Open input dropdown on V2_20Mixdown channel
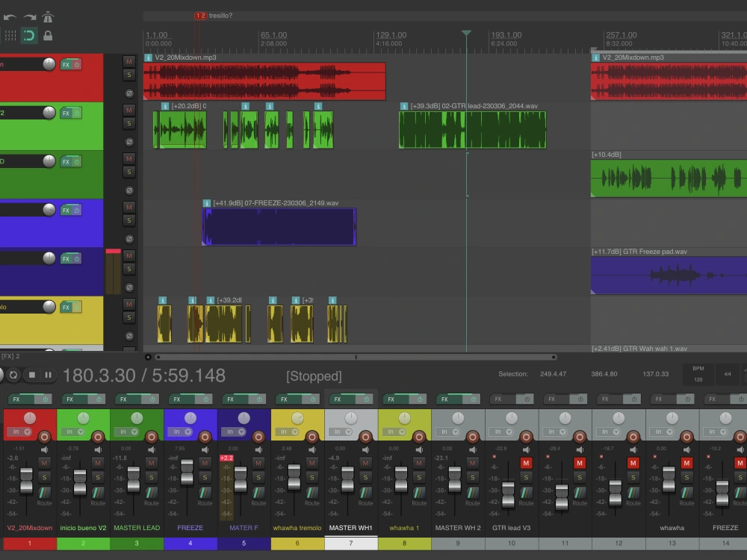Screen dimensions: 747x560 [21, 432]
